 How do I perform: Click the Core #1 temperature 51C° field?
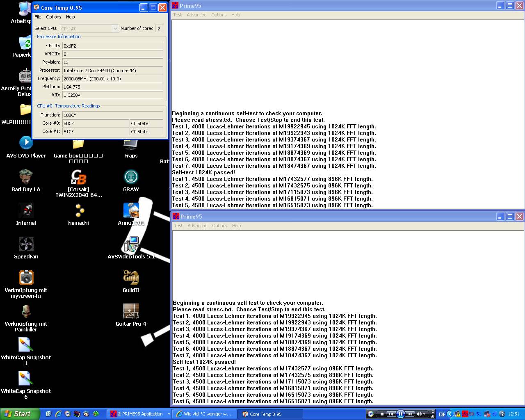pyautogui.click(x=96, y=132)
